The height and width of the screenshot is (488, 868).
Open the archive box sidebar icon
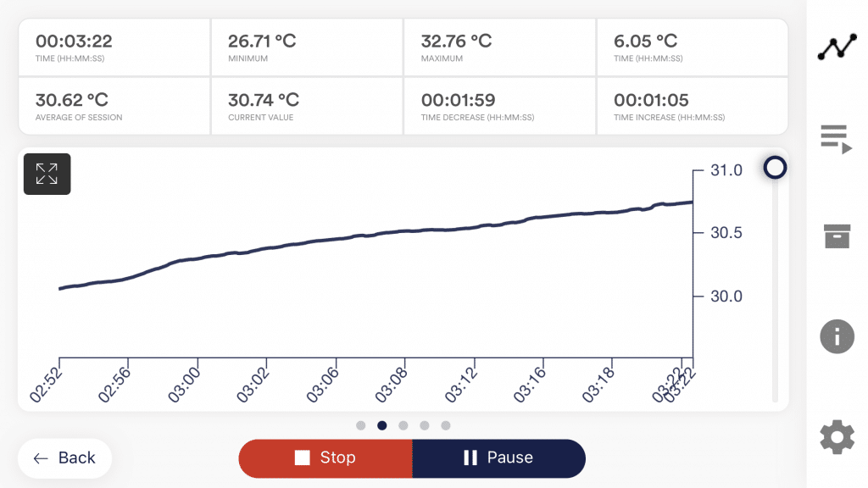(x=837, y=236)
